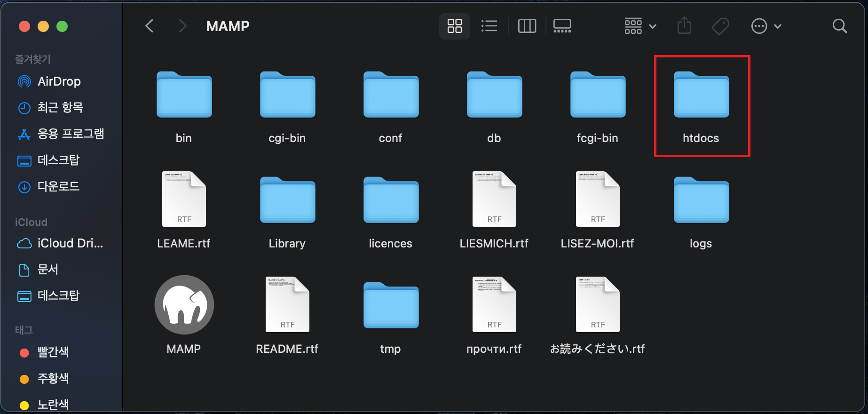The width and height of the screenshot is (868, 414).
Task: Select the conf folder
Action: click(391, 95)
